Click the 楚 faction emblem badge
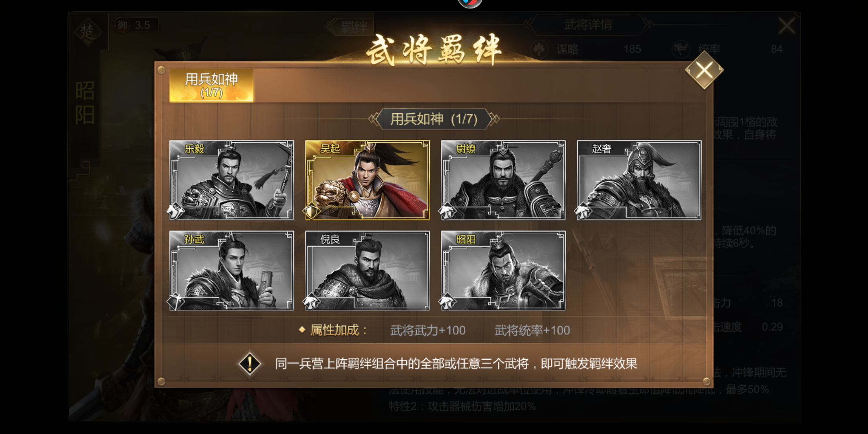 click(88, 32)
